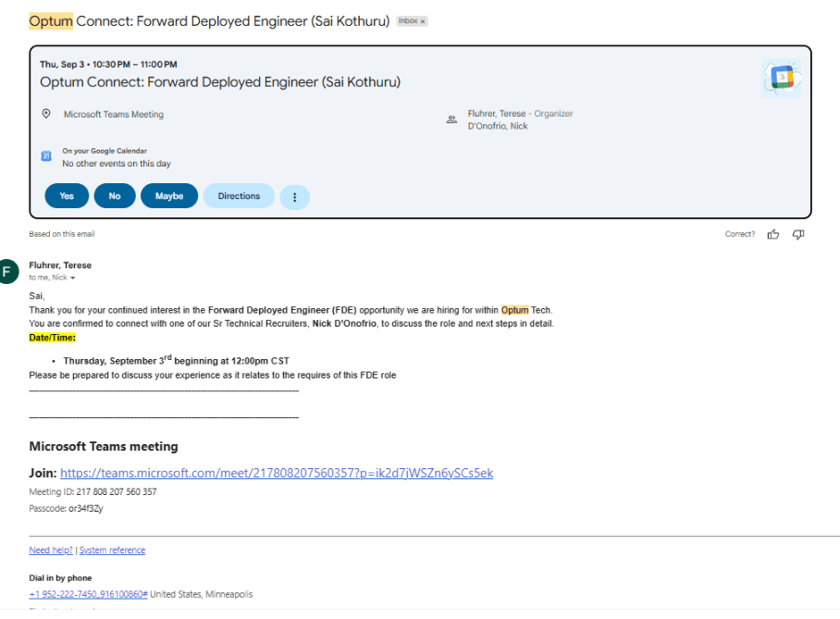
Task: Open the System reference link
Action: coord(113,550)
